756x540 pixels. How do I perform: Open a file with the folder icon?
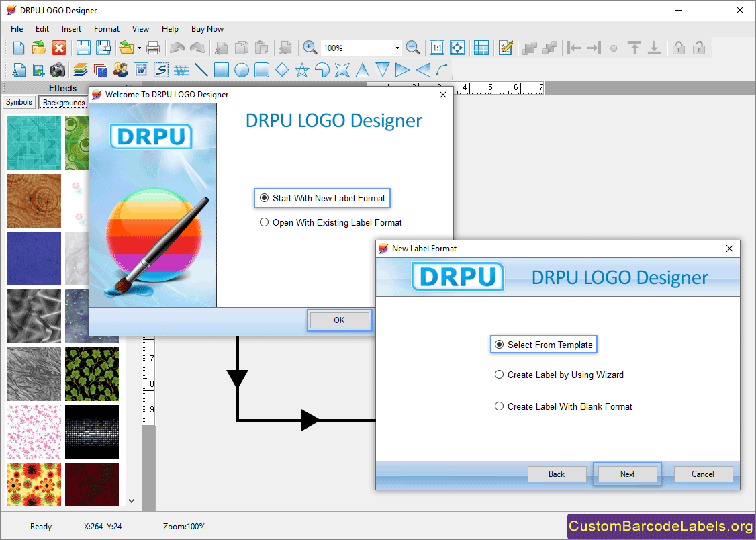(x=38, y=48)
